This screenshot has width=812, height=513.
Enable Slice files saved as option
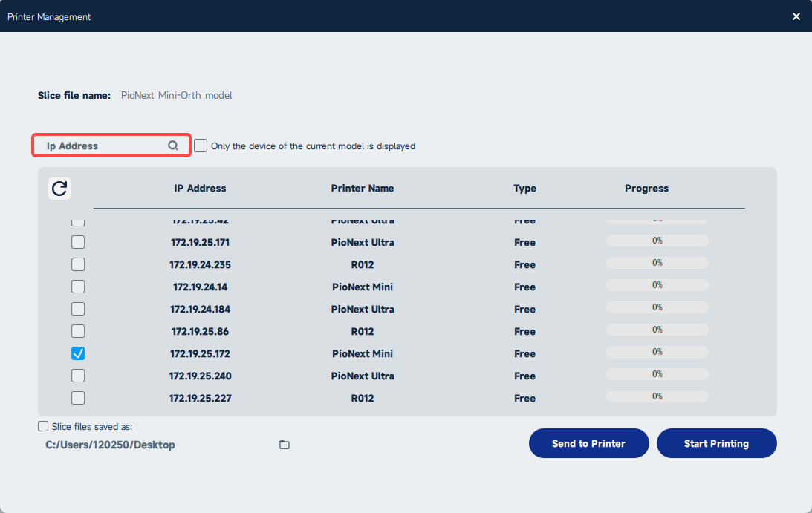(x=43, y=427)
